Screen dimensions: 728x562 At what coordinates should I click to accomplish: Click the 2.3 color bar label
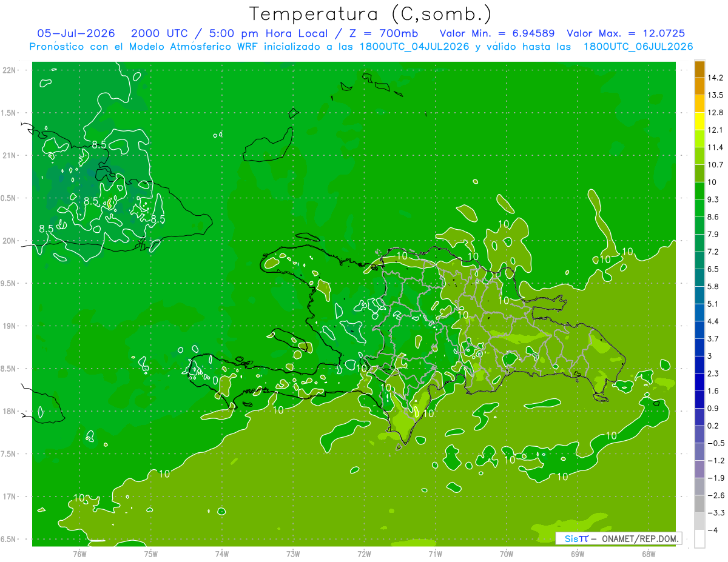point(713,373)
